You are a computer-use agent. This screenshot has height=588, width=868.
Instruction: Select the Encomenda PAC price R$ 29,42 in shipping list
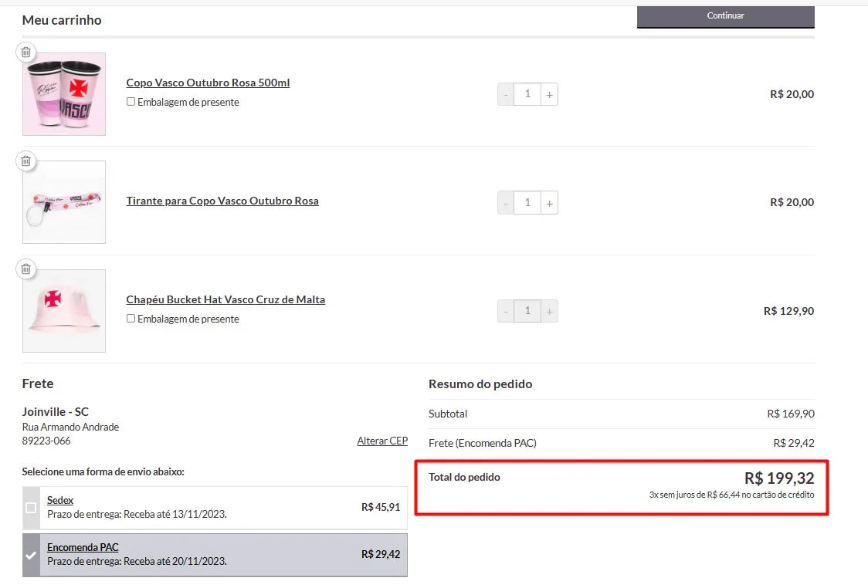[380, 554]
